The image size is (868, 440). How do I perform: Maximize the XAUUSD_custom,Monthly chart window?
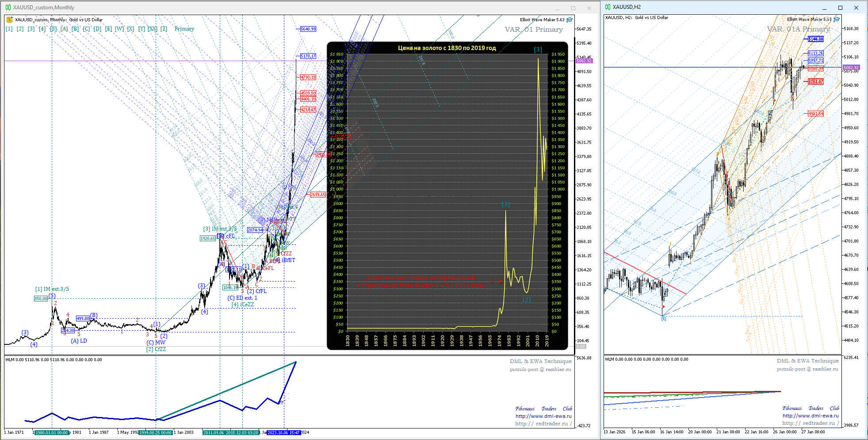click(x=573, y=8)
